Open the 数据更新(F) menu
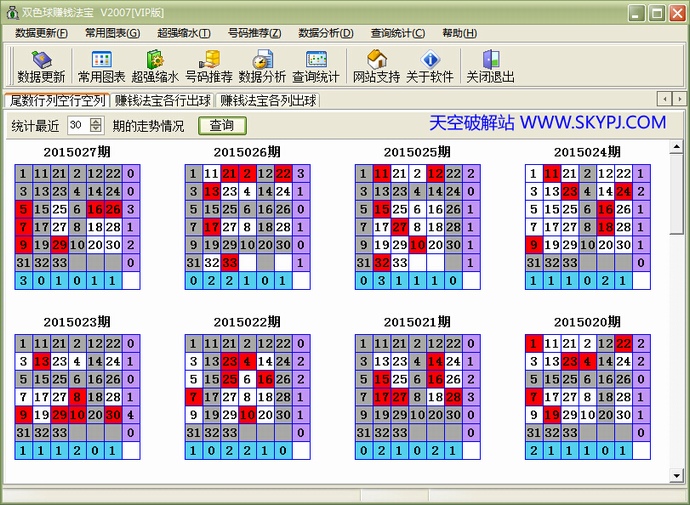Screen dimensions: 690x505 coord(42,33)
